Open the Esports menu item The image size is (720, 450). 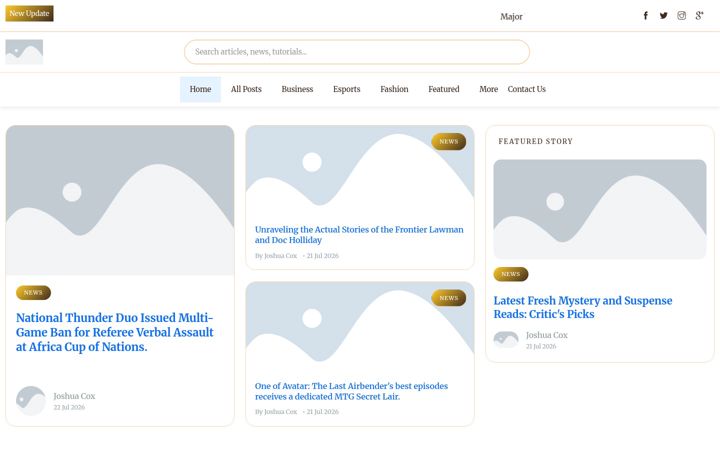pos(347,89)
